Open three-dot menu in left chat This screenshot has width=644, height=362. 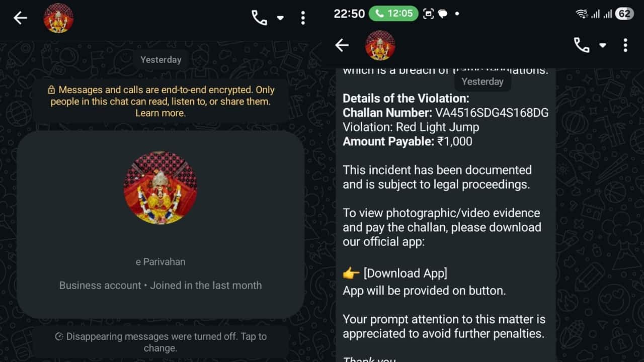pos(303,18)
